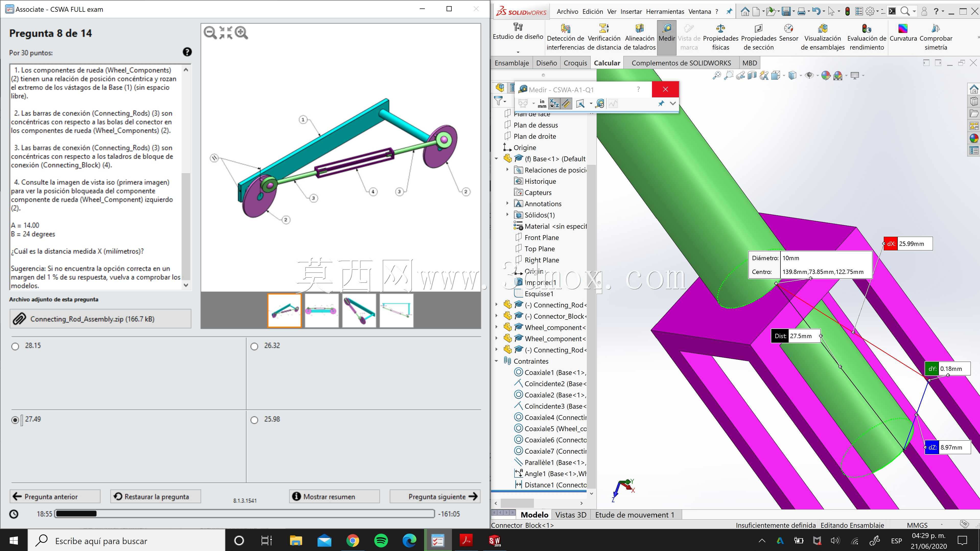Image resolution: width=980 pixels, height=551 pixels.
Task: Select answer option 28.15
Action: pyautogui.click(x=15, y=346)
